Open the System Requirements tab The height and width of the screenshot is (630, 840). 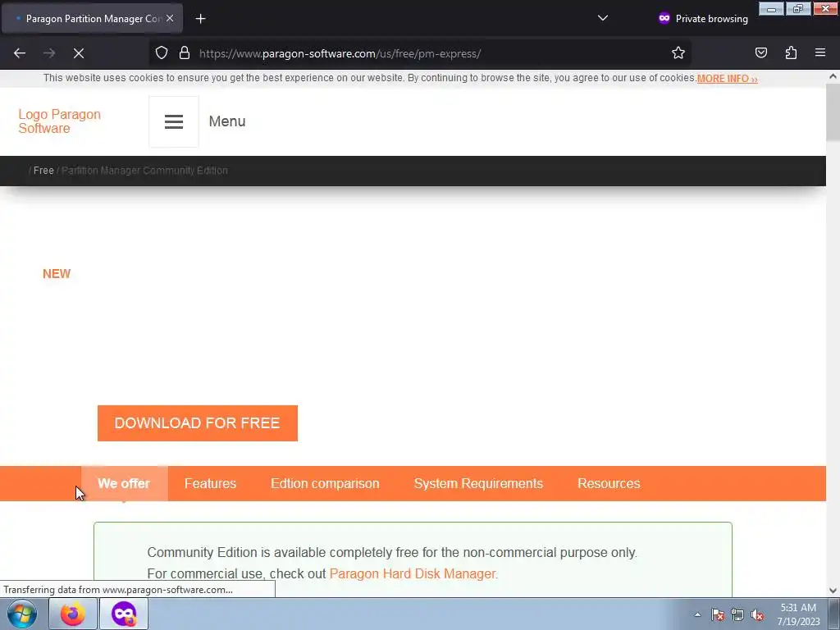click(x=478, y=483)
